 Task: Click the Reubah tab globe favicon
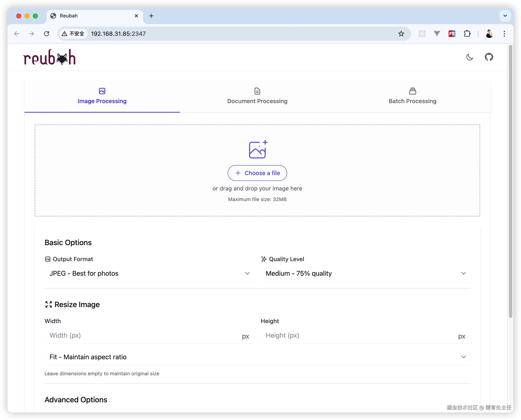point(53,16)
